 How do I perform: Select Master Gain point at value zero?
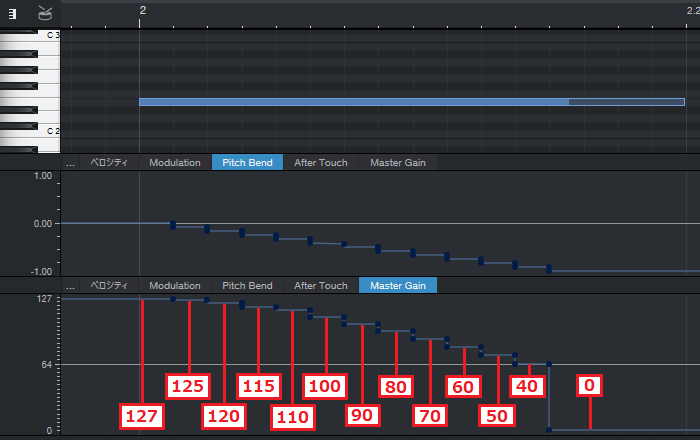point(550,429)
